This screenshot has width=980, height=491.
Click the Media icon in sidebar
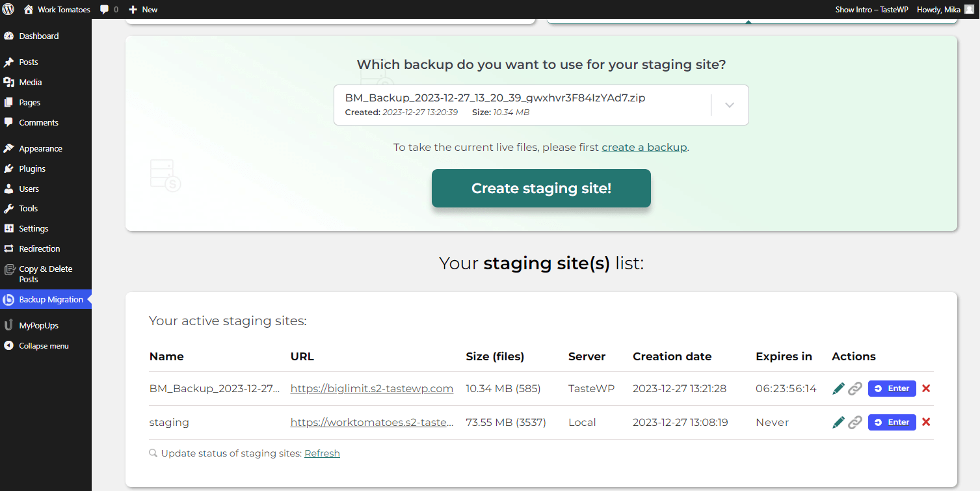tap(8, 83)
